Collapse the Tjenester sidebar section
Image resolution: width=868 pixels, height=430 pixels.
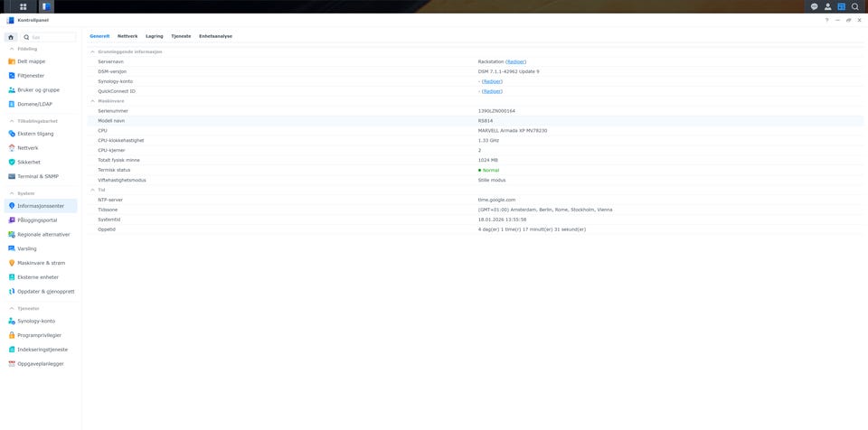click(12, 308)
